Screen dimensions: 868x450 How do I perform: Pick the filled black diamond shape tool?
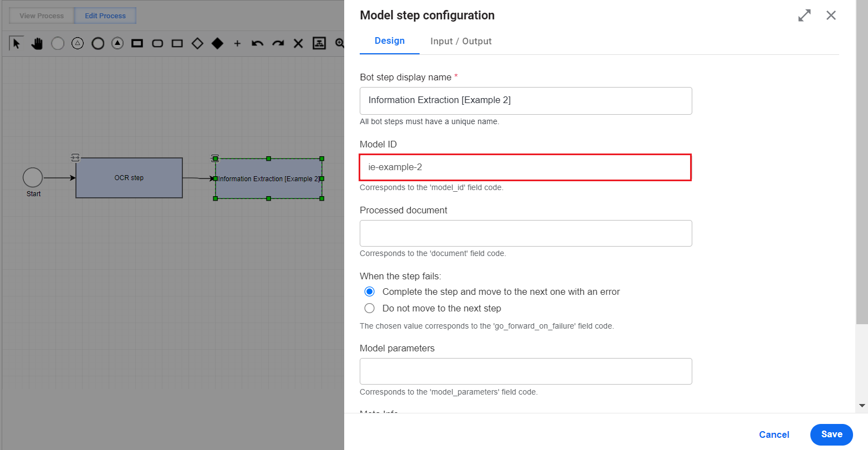coord(217,43)
